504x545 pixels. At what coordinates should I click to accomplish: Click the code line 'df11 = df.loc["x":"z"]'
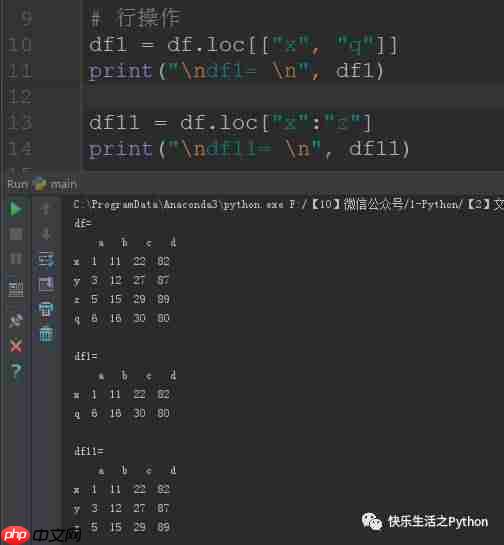pos(230,123)
